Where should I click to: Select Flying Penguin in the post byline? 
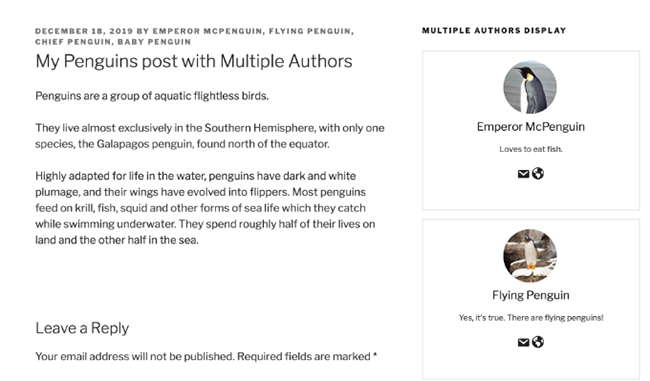[310, 31]
